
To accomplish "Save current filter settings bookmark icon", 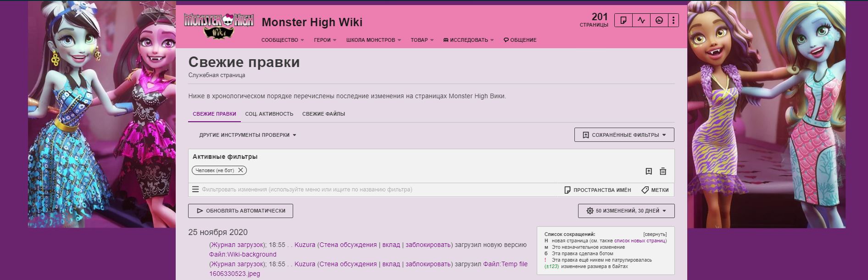I will [649, 171].
